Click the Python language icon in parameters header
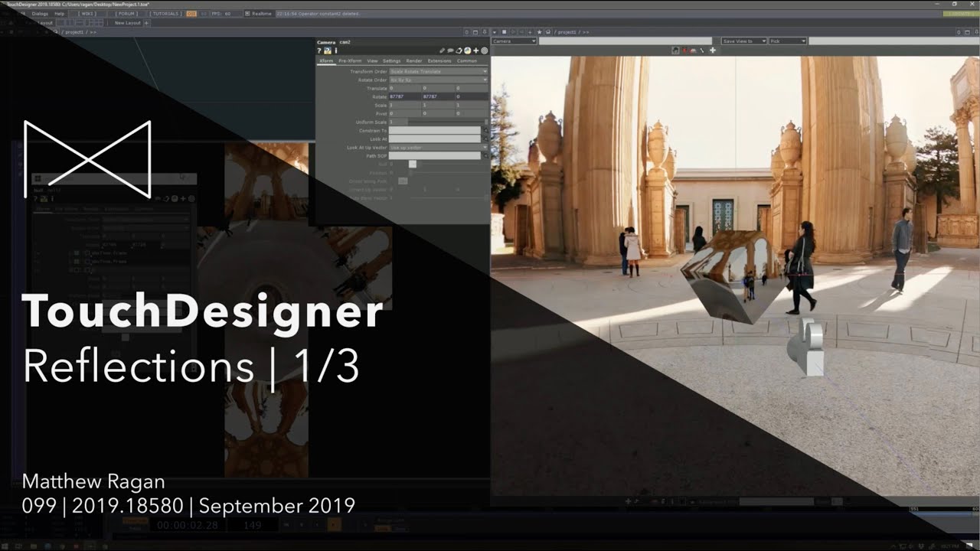The width and height of the screenshot is (980, 551). point(467,51)
